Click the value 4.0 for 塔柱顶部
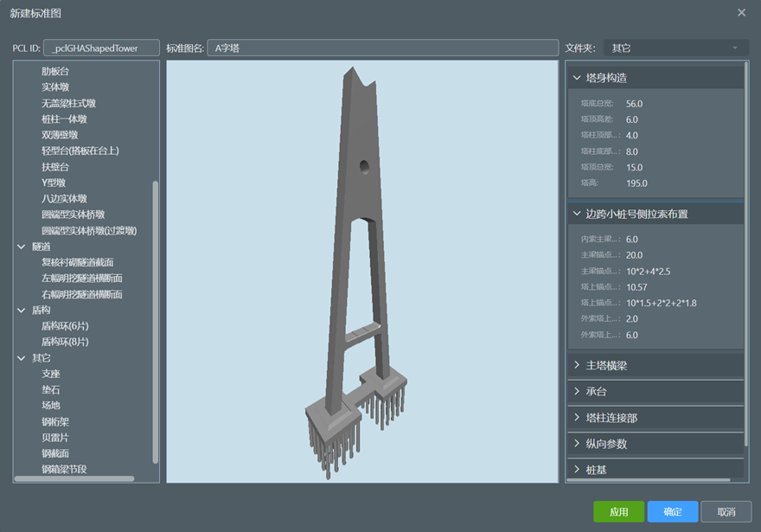The width and height of the screenshot is (761, 532). [x=632, y=136]
